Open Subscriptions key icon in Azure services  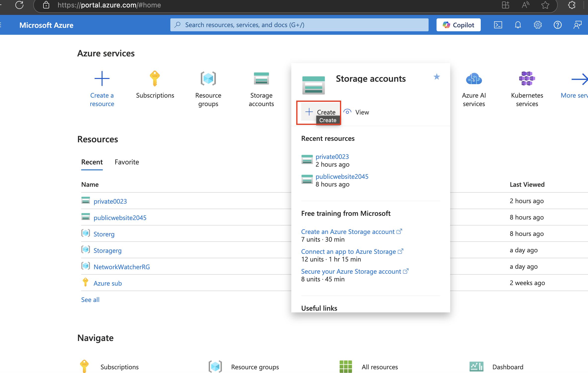click(155, 78)
